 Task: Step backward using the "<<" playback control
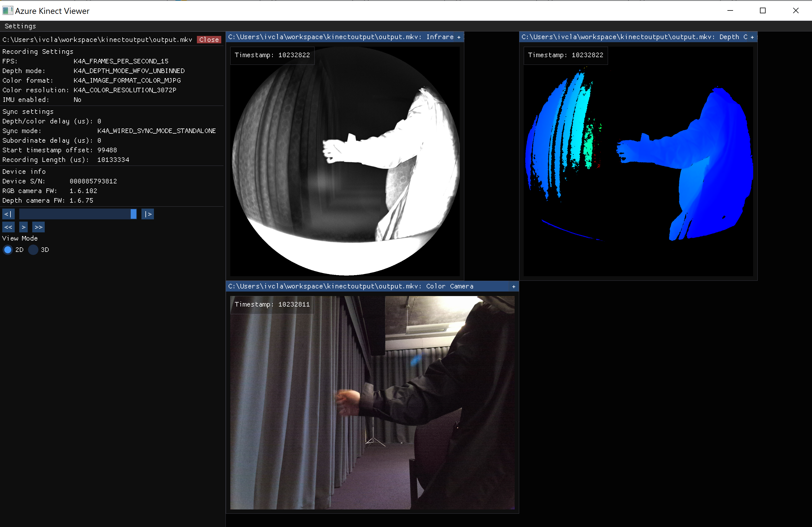pyautogui.click(x=8, y=227)
